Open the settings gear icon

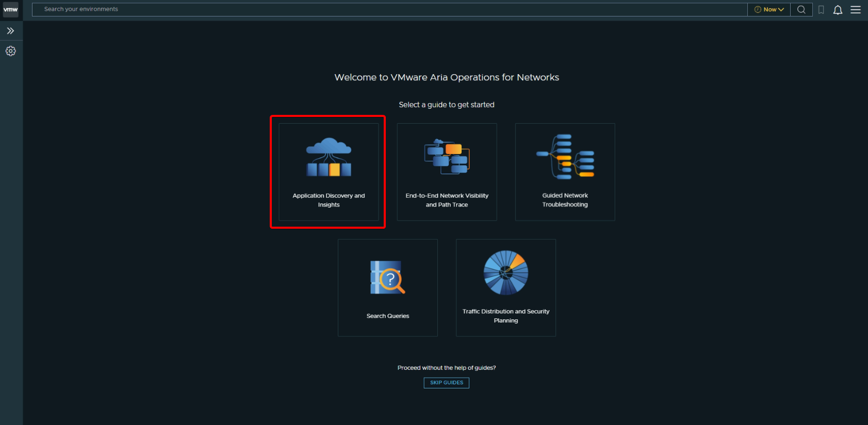(x=10, y=51)
